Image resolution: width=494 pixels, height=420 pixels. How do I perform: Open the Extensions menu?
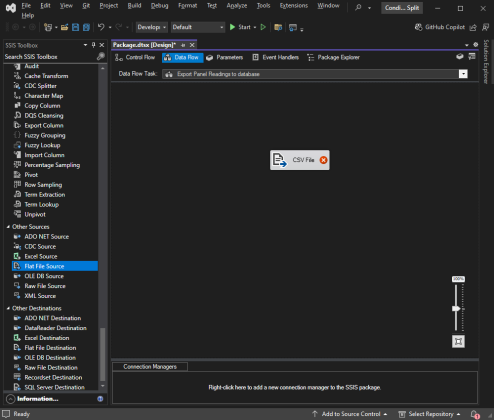pyautogui.click(x=294, y=6)
